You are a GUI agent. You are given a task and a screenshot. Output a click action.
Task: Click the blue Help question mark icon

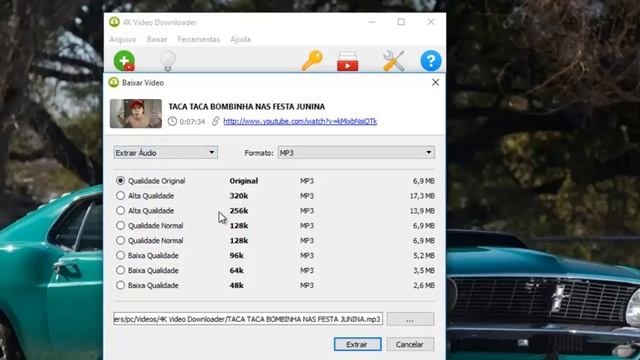coord(431,61)
